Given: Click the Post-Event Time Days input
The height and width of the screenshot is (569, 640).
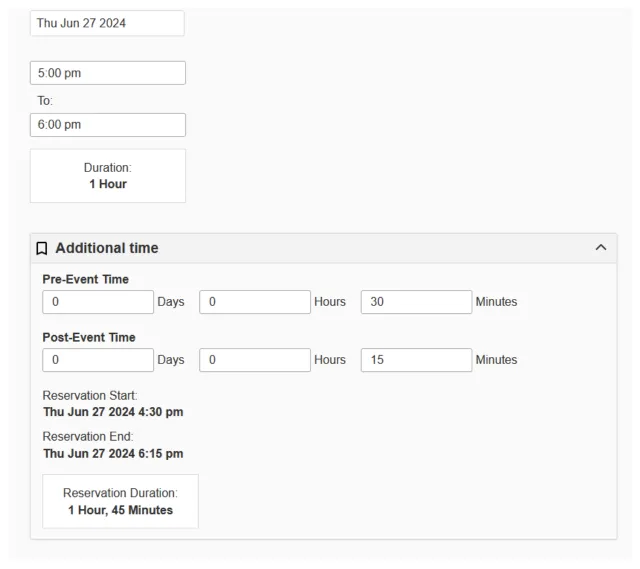Looking at the screenshot, I should point(98,360).
